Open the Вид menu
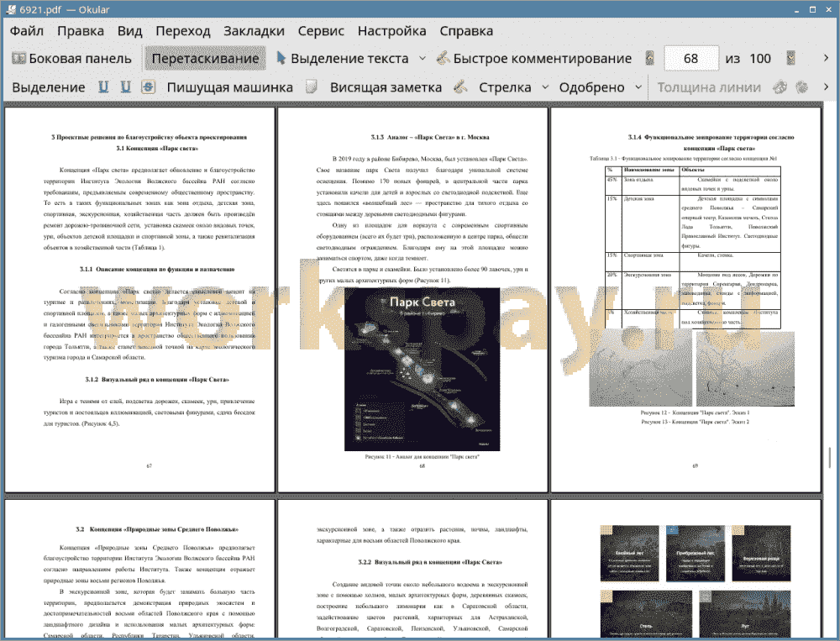Image resolution: width=840 pixels, height=641 pixels. [x=129, y=31]
